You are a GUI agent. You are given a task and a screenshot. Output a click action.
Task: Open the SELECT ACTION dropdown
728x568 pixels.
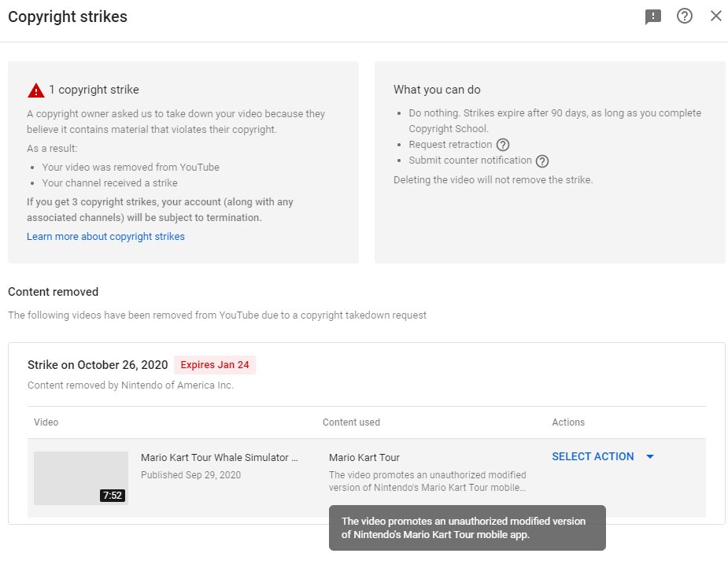(x=603, y=456)
